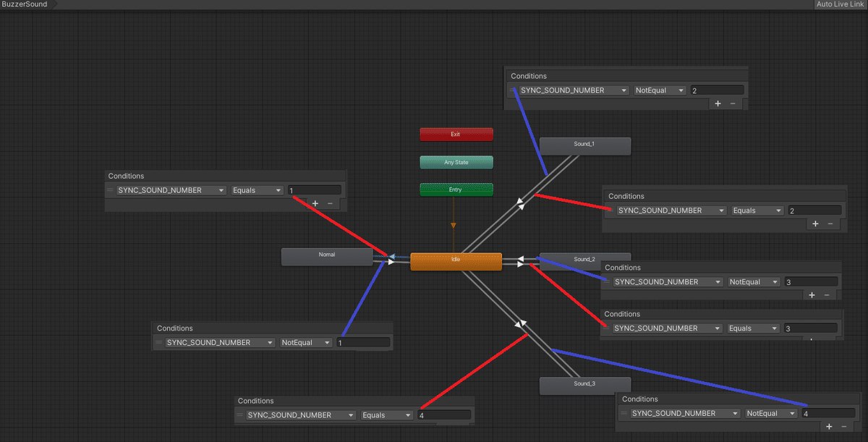Click the value field showing 4 next to NotEqual
Image resolution: width=868 pixels, height=442 pixels.
click(828, 413)
